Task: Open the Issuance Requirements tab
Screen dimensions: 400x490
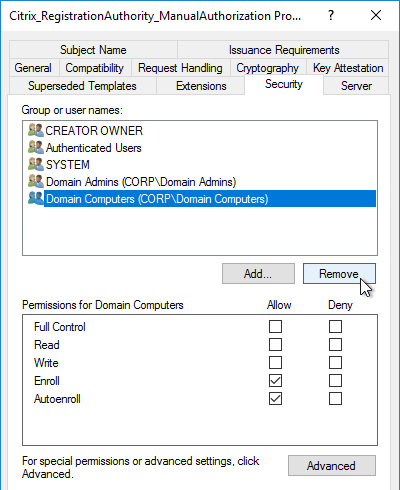Action: point(284,50)
